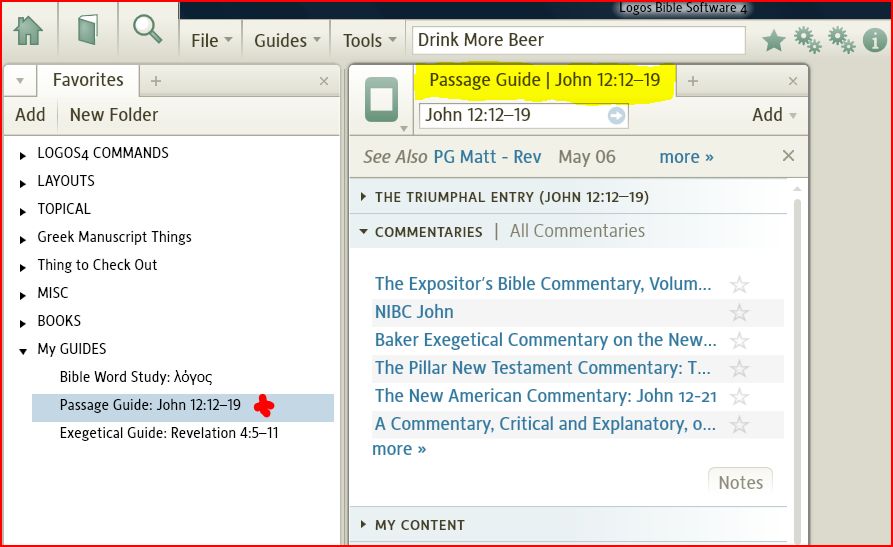Select the Passage Guide John 12:12–19 tab
The image size is (893, 547).
point(544,80)
